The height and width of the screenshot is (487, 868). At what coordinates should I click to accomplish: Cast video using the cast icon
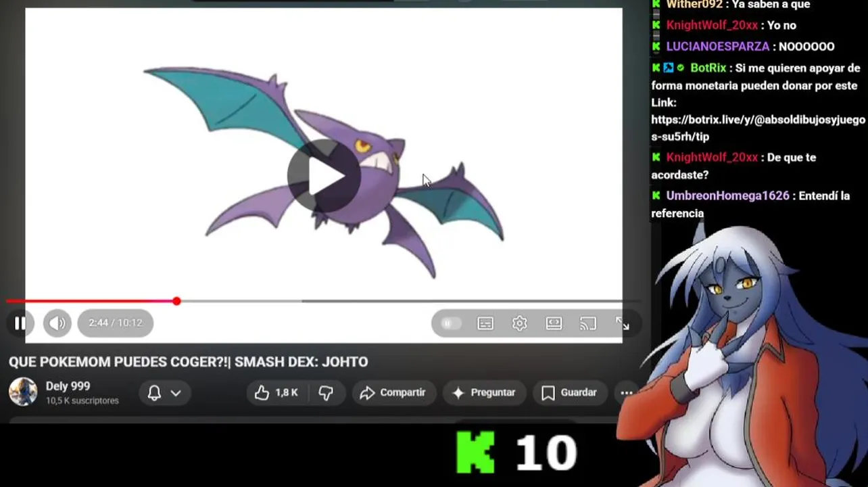[x=588, y=324]
